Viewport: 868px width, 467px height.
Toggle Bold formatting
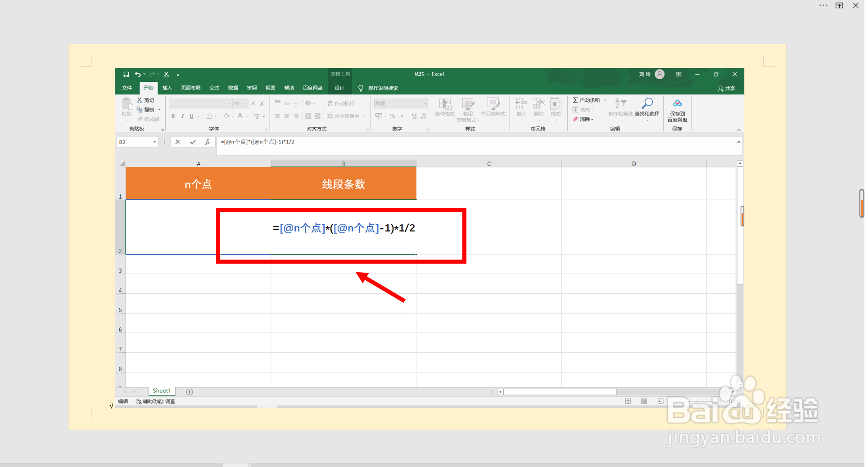(x=173, y=116)
